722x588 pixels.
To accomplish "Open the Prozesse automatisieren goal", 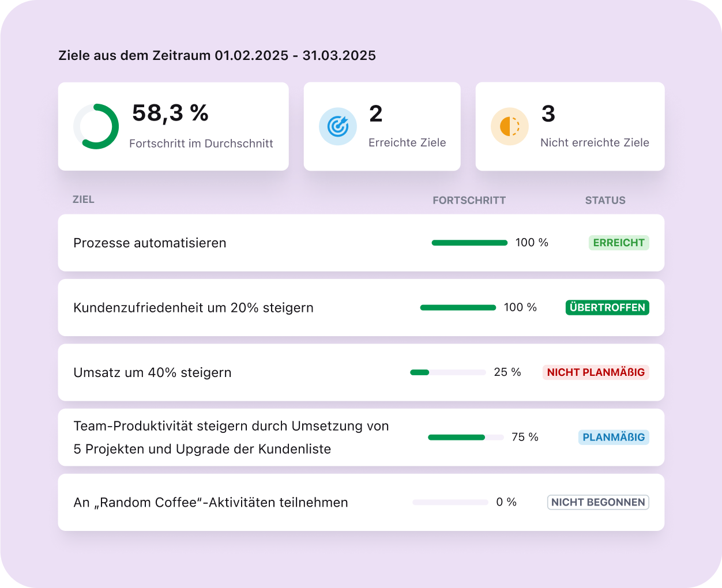I will pyautogui.click(x=150, y=243).
